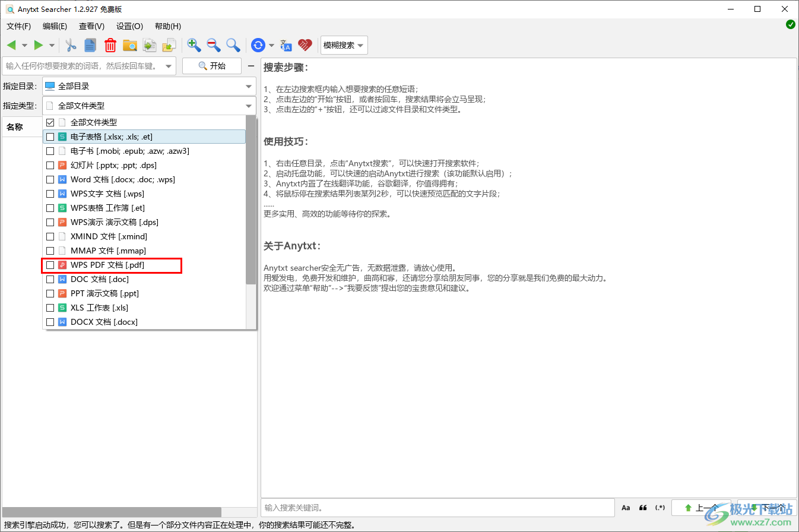Image resolution: width=799 pixels, height=532 pixels.
Task: Check the PPT 演示文稿 [.ppt] checkbox
Action: click(x=50, y=293)
